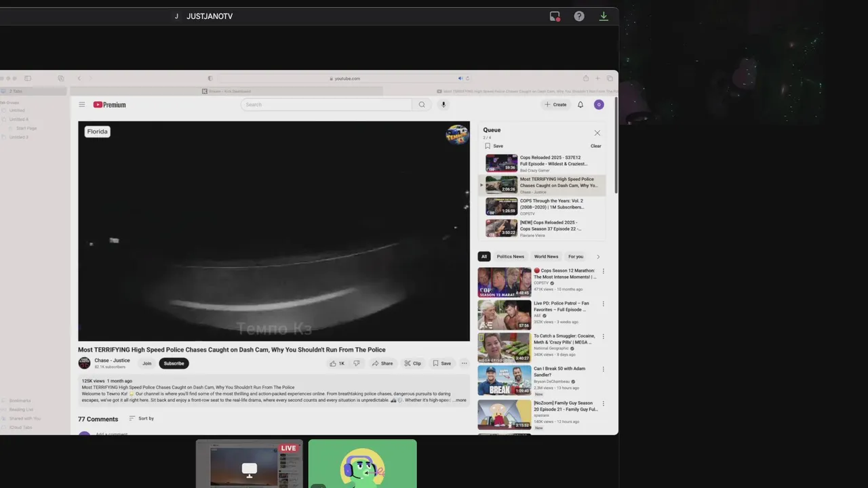Open To Catch a Smuggler thumbnail
This screenshot has height=488, width=868.
(x=505, y=347)
